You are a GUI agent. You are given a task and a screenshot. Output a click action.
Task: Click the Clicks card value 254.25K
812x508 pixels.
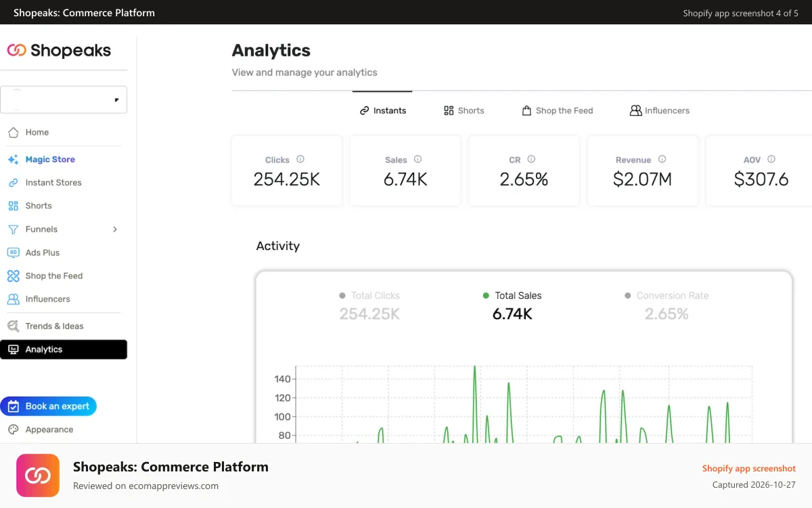pos(287,179)
